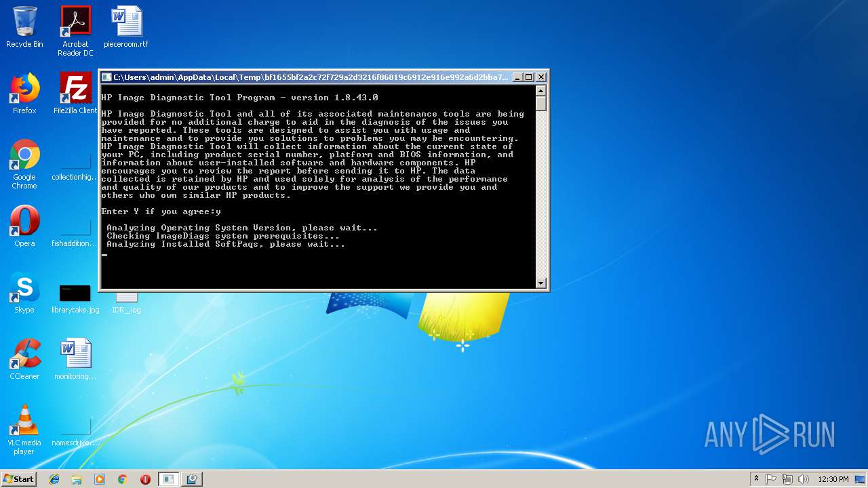Open Windows Explorer folder in taskbar

[77, 479]
